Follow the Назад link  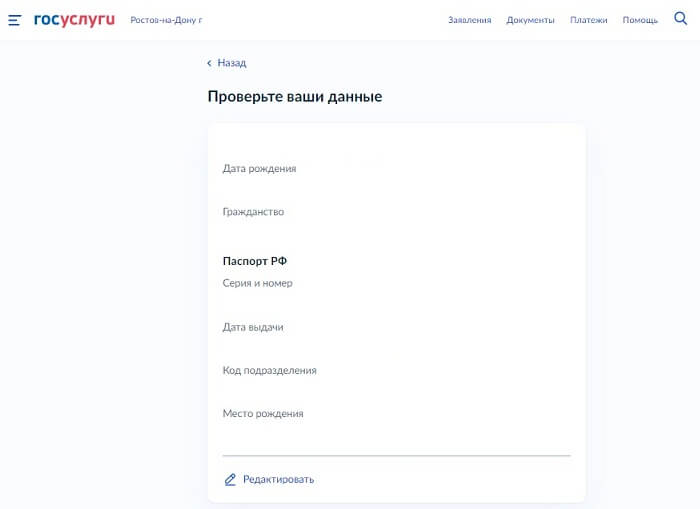point(231,63)
